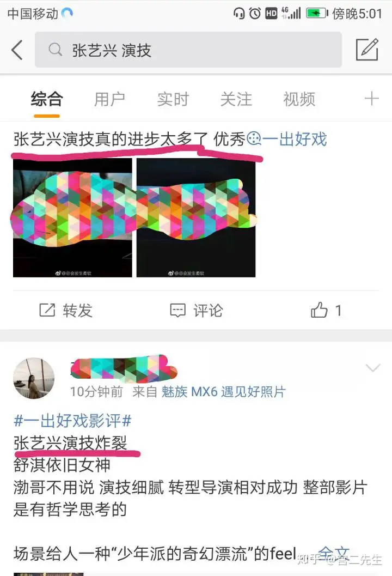Screen dimensions: 392x576
Task: Tap the back arrow icon
Action: 17,50
